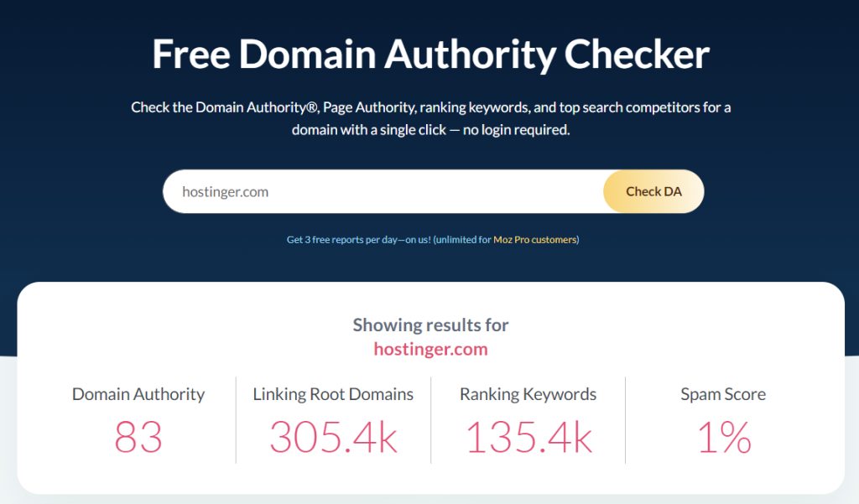Select the domain input field
Image resolution: width=859 pixels, height=504 pixels.
point(377,191)
